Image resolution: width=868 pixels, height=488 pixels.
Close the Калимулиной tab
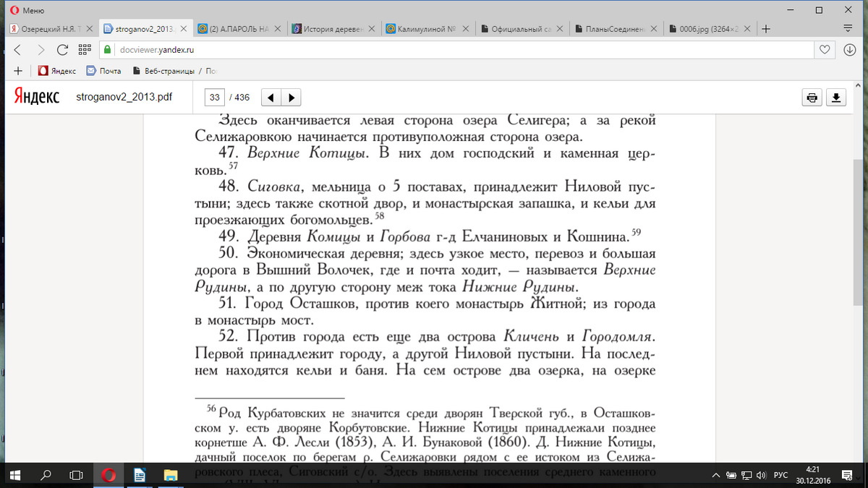click(466, 29)
